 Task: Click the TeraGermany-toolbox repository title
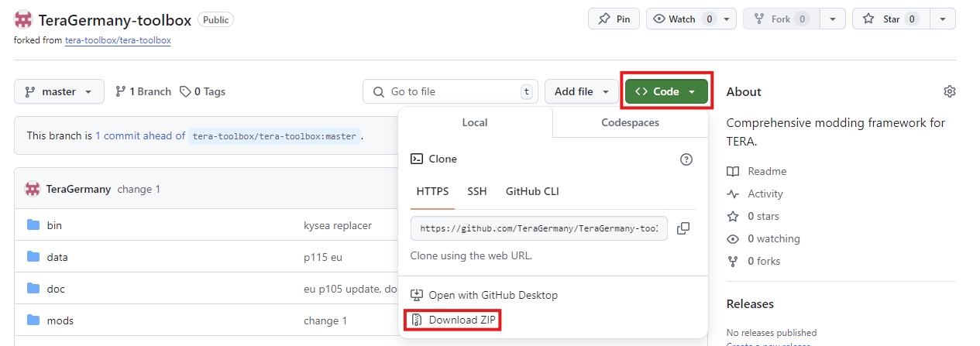pos(115,20)
